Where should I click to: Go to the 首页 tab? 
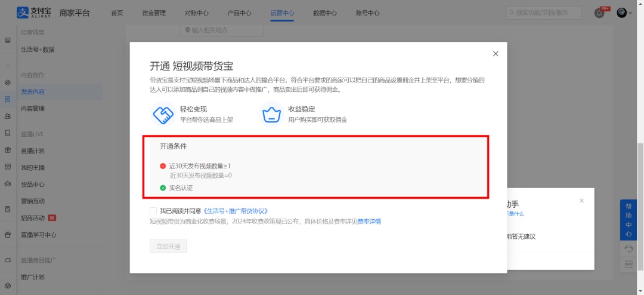[x=117, y=13]
